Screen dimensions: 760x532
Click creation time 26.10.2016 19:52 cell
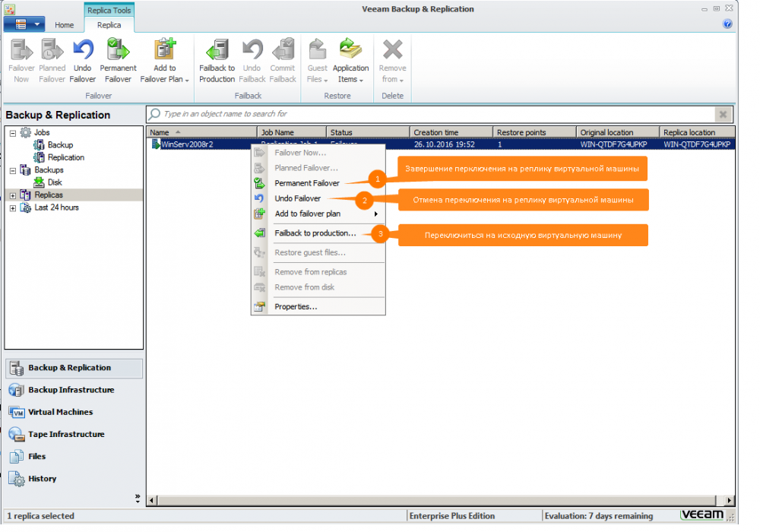point(444,144)
